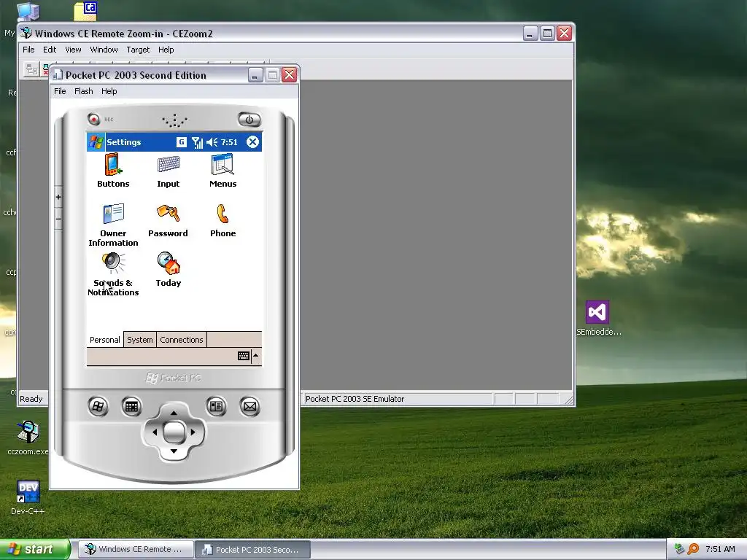The height and width of the screenshot is (560, 747).
Task: Click the emulator power button
Action: click(x=249, y=120)
